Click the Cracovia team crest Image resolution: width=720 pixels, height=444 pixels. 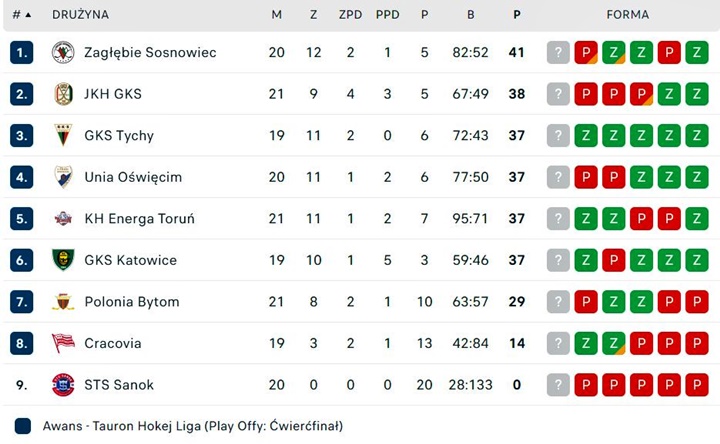tap(63, 343)
